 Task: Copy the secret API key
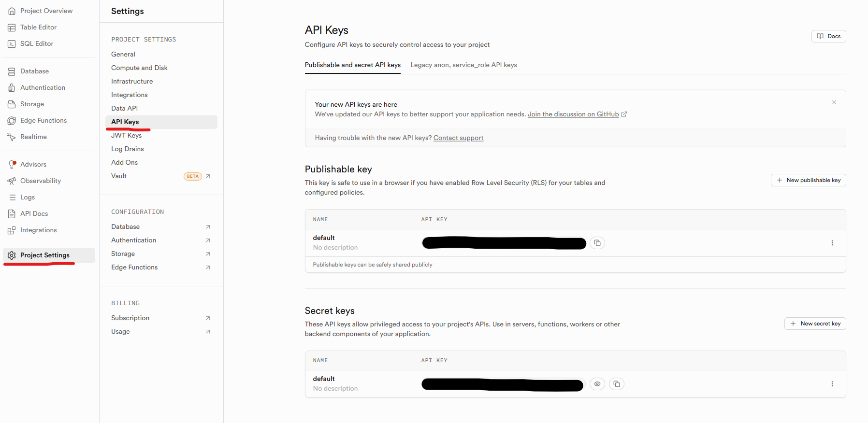pos(617,384)
